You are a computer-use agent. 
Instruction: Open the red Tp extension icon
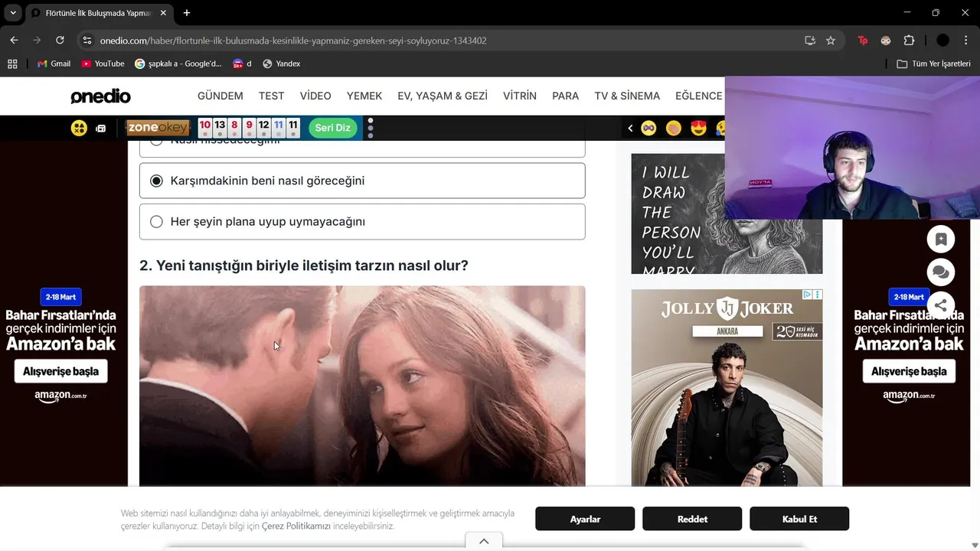863,41
